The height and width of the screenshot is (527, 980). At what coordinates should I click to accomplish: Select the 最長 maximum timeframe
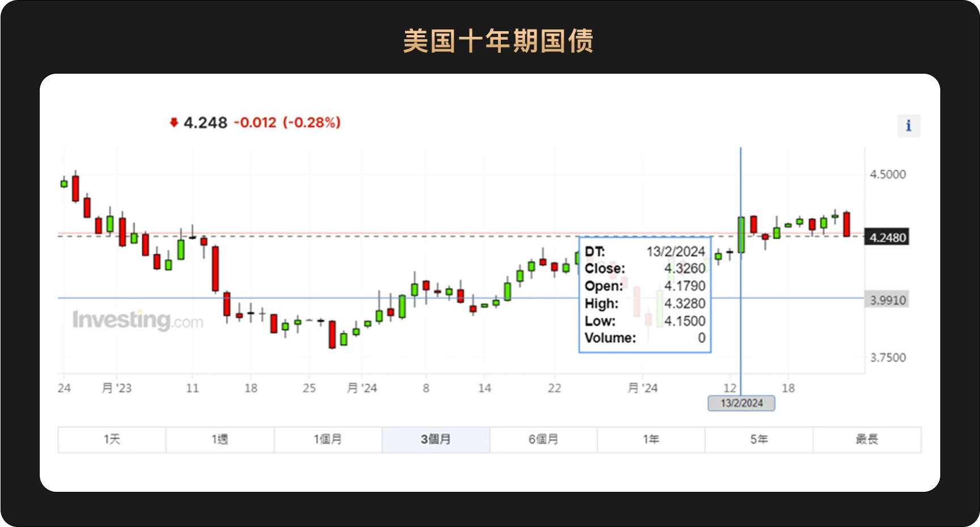click(867, 439)
